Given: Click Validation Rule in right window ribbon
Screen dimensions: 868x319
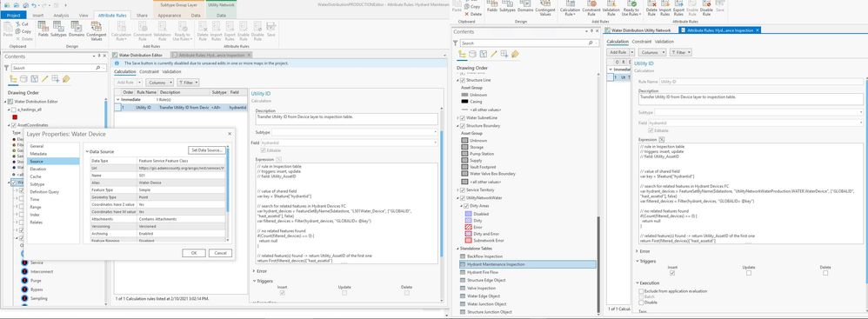Looking at the screenshot, I should click(611, 8).
